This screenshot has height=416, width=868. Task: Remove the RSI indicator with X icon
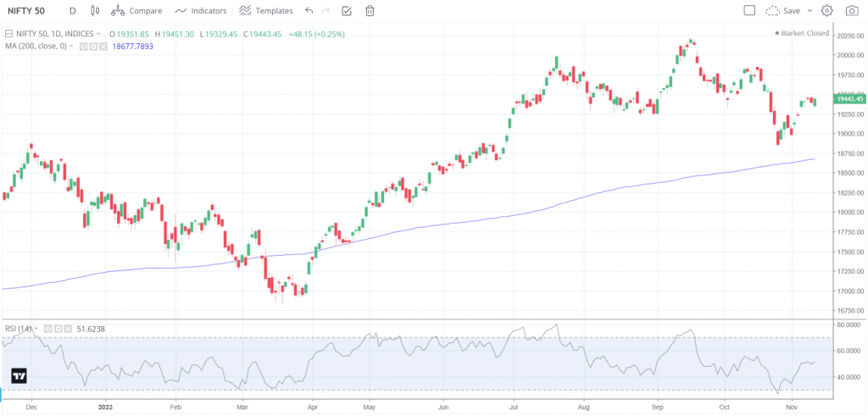pyautogui.click(x=68, y=329)
